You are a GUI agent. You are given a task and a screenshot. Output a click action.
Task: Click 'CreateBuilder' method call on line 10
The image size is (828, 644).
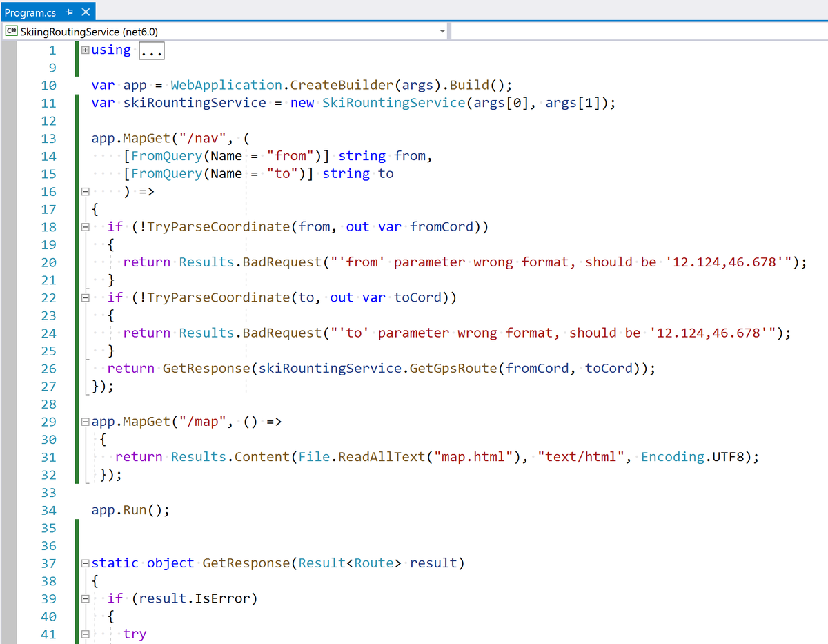click(342, 85)
